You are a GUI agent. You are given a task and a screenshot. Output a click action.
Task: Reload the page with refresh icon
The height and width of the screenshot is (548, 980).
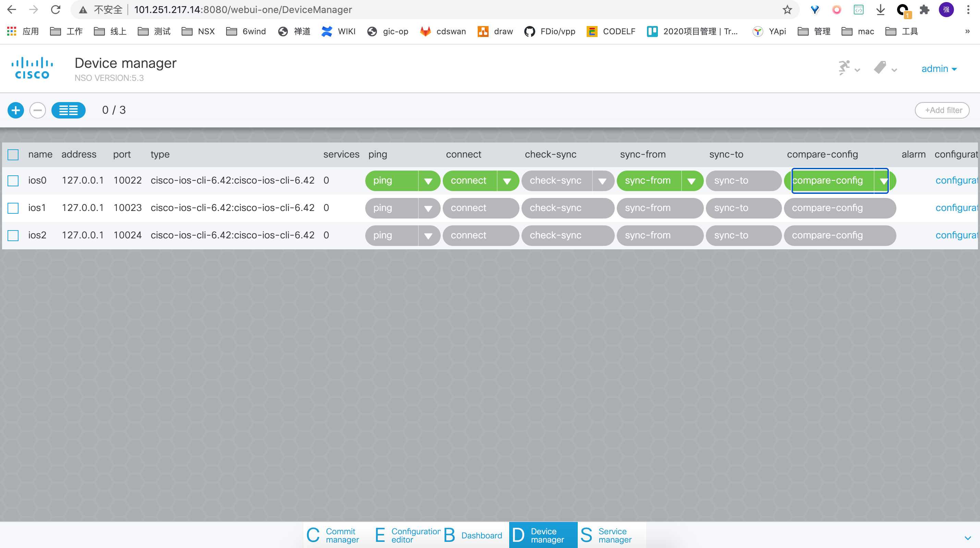56,10
